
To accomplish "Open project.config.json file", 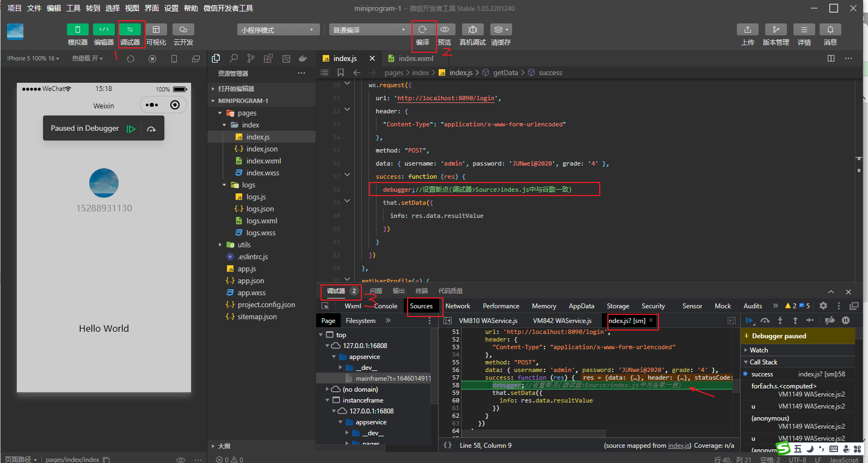I will [266, 304].
